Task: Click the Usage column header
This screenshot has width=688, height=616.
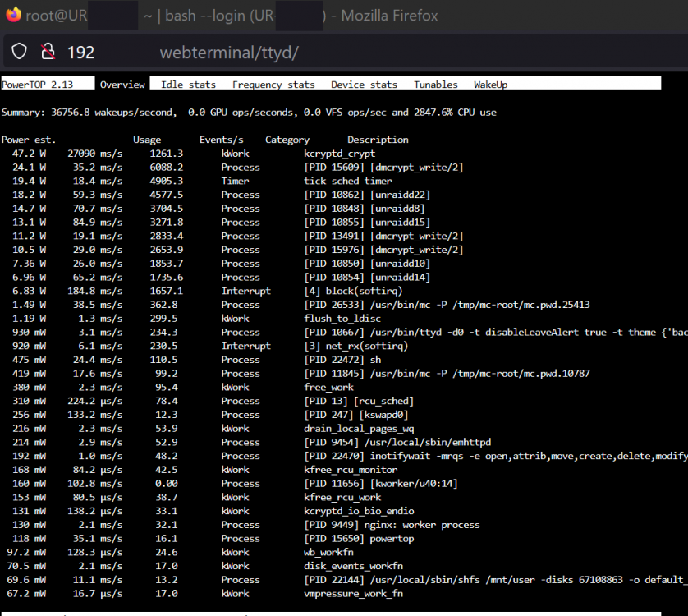Action: (147, 140)
